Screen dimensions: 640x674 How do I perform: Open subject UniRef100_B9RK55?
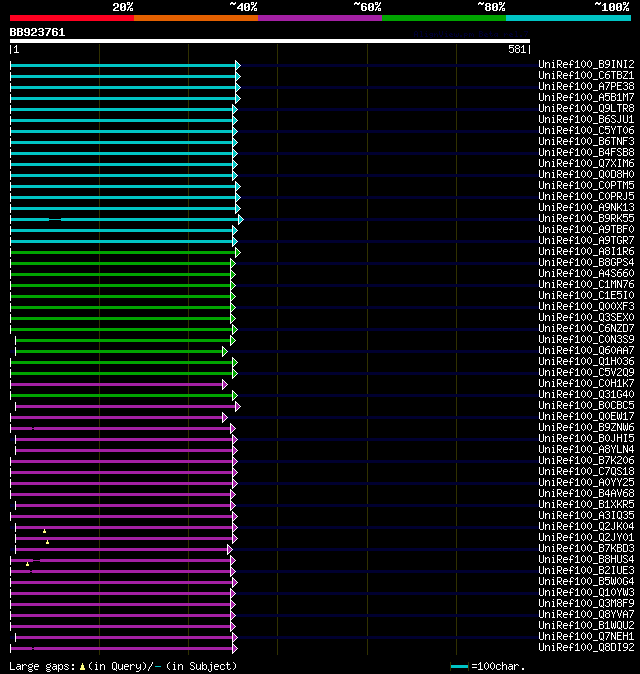[x=586, y=218]
